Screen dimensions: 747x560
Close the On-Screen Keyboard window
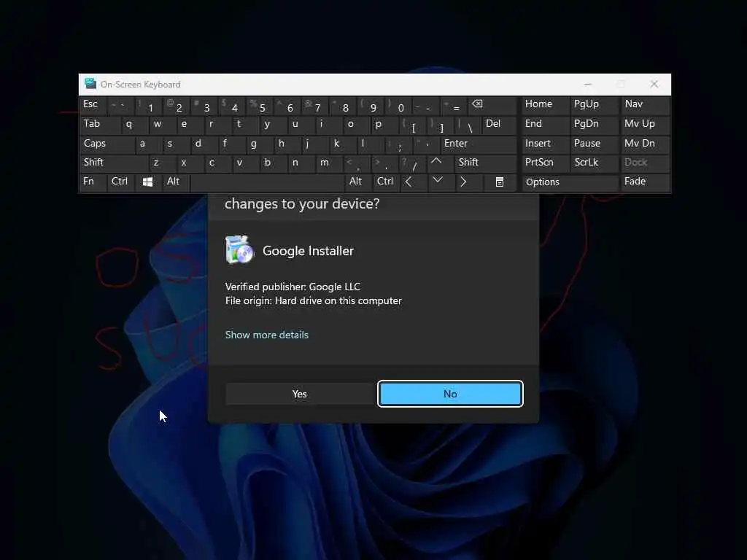coord(654,85)
